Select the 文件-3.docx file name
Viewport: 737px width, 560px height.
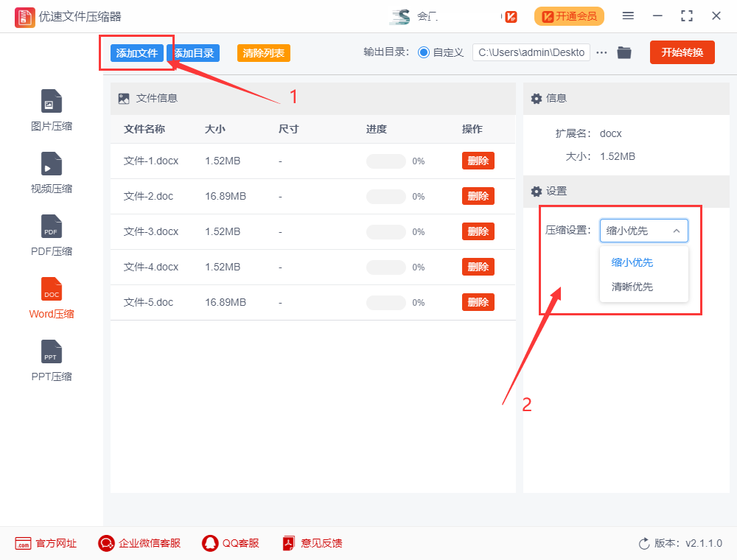(x=151, y=231)
